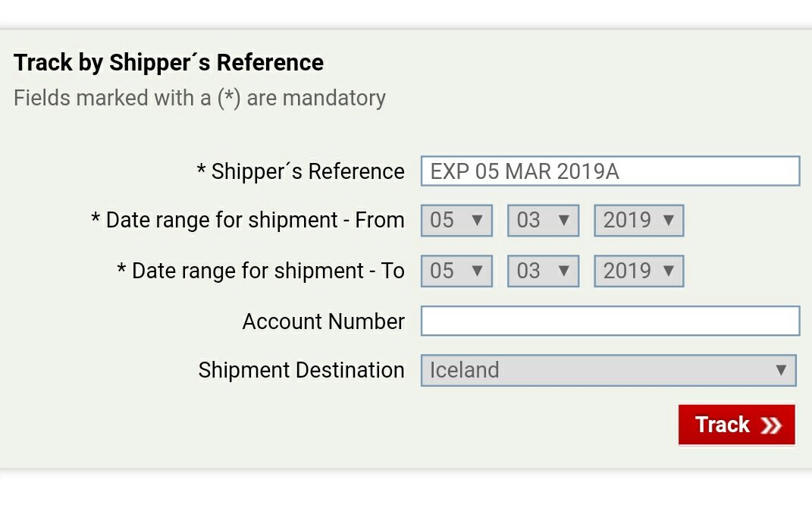
Task: Focus the Shipper's Reference text field
Action: pyautogui.click(x=610, y=171)
